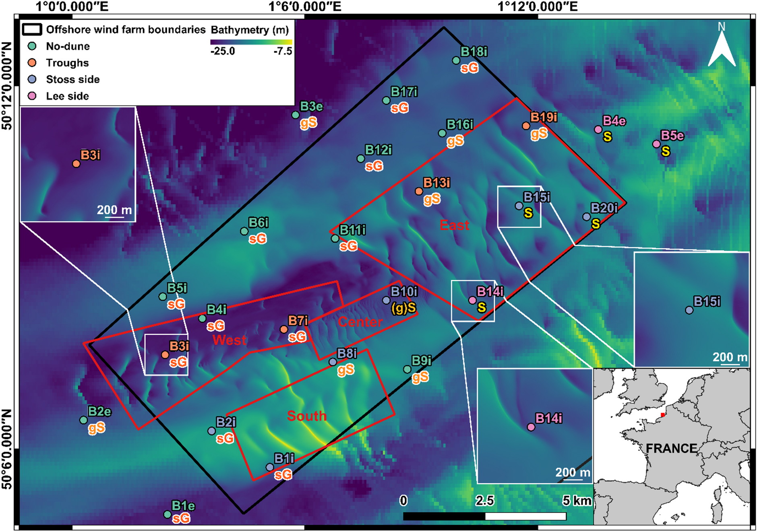Click the "50°6′0.000″N" latitude label
This screenshot has height=532, width=757.
[7, 450]
